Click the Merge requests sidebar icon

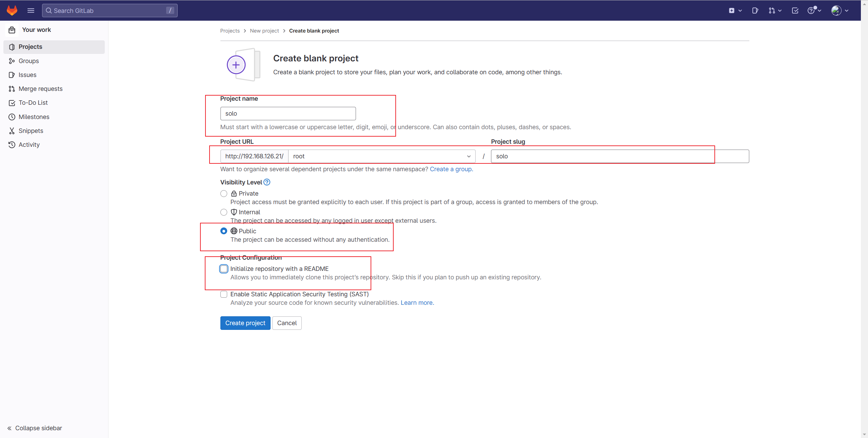12,89
